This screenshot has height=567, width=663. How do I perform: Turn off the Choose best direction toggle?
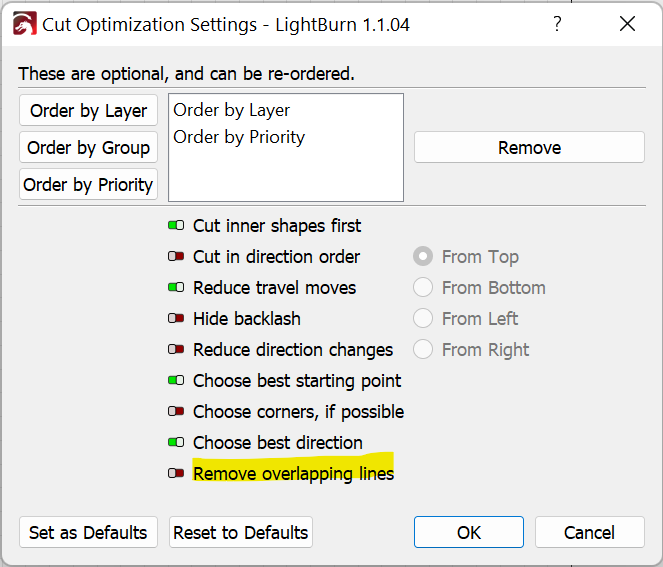(x=176, y=442)
